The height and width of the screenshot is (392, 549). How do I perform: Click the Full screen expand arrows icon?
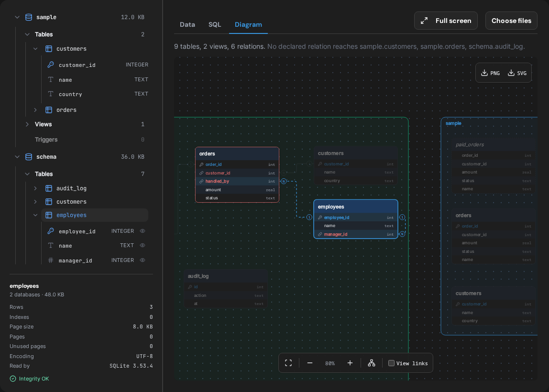coord(424,21)
